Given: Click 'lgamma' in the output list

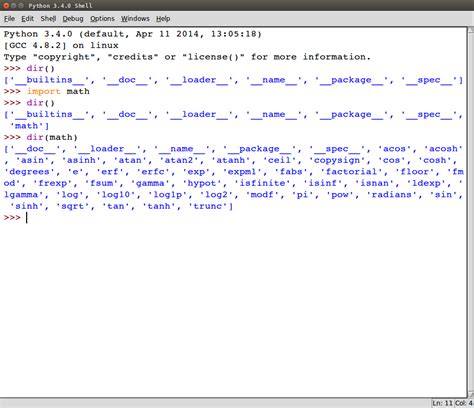Looking at the screenshot, I should (x=21, y=195).
